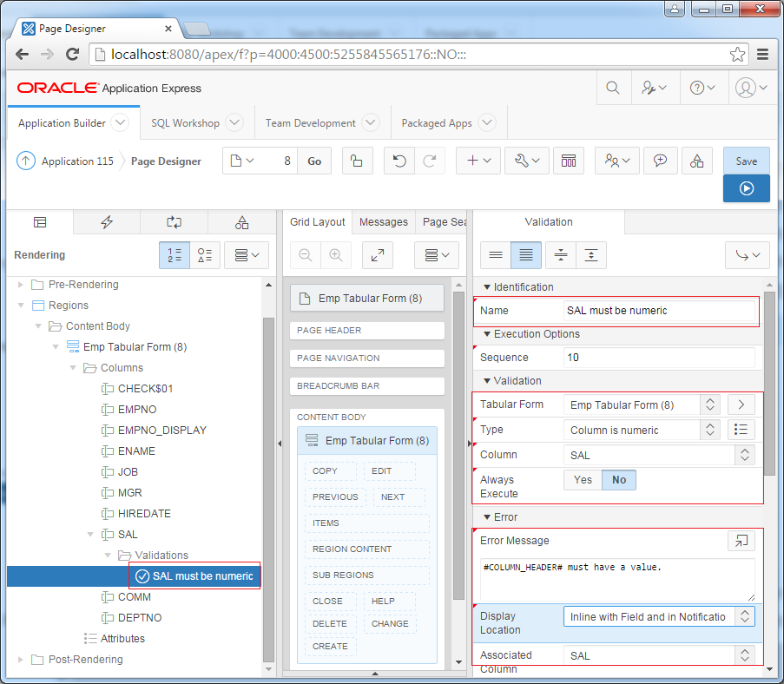The image size is (784, 684).
Task: Open the user account avatar menu
Action: coord(751,88)
